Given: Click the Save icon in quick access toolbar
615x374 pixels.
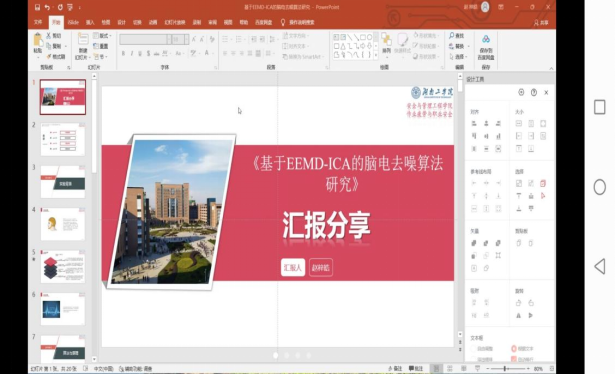Looking at the screenshot, I should 37,7.
